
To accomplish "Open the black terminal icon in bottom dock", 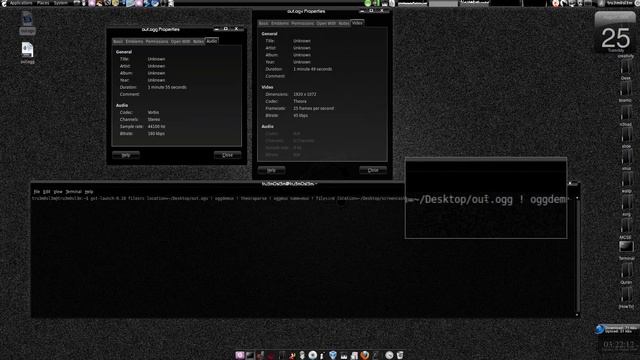I will (x=250, y=355).
